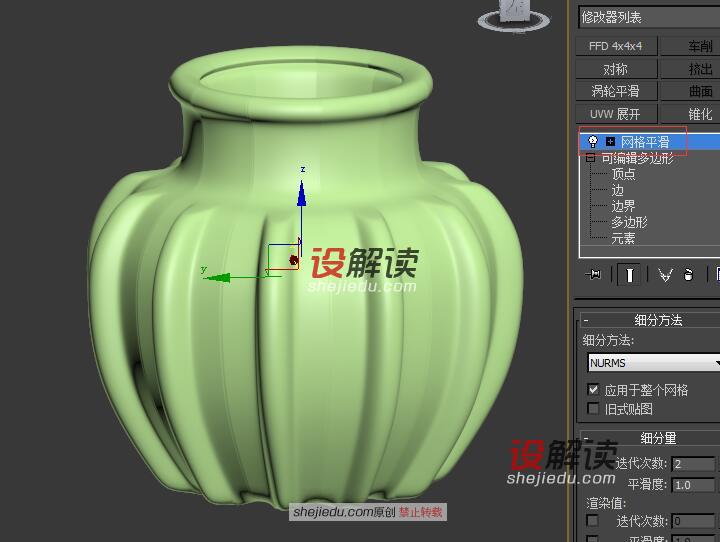Click the 锥化 taper modifier button
The image size is (720, 542).
point(690,113)
